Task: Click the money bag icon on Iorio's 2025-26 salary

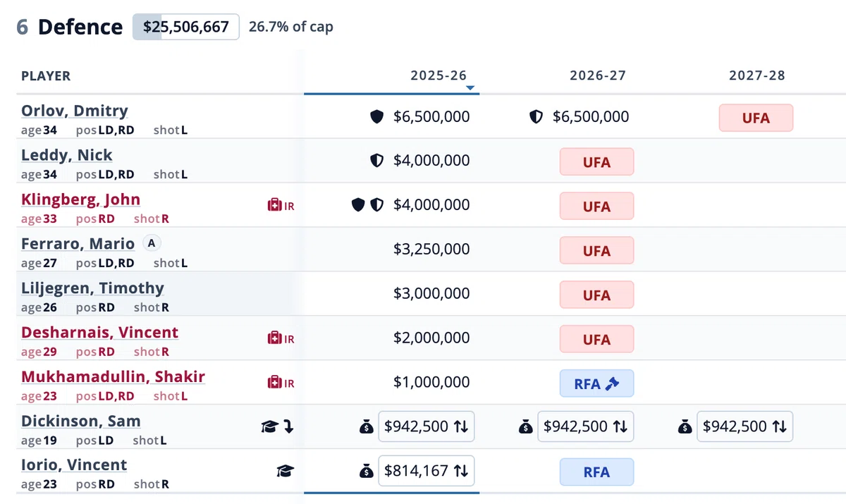Action: pos(366,471)
